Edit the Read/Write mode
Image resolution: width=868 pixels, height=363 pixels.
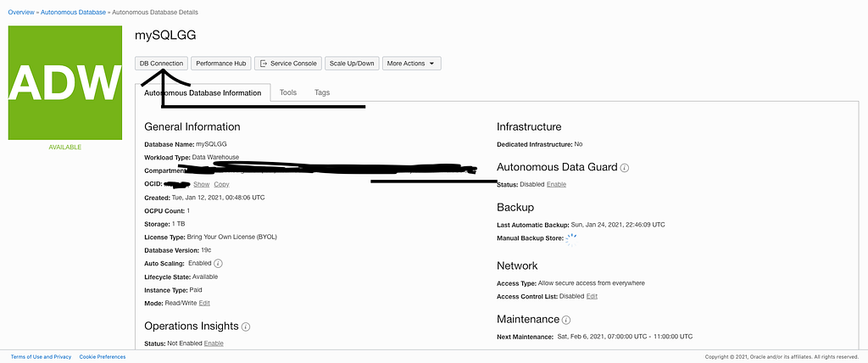204,303
